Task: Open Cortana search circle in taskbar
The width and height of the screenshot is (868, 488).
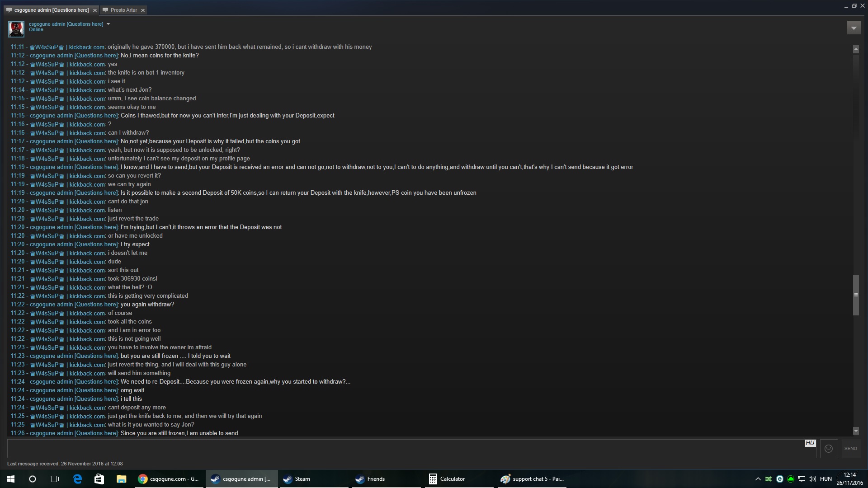Action: (33, 479)
